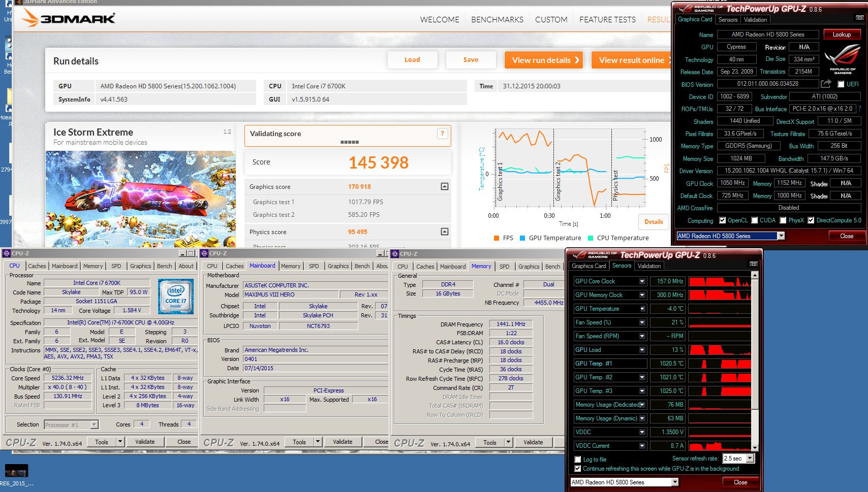Open the Tools dropdown arrow in CPU-Z Memory window
Image resolution: width=868 pixels, height=492 pixels.
point(508,442)
